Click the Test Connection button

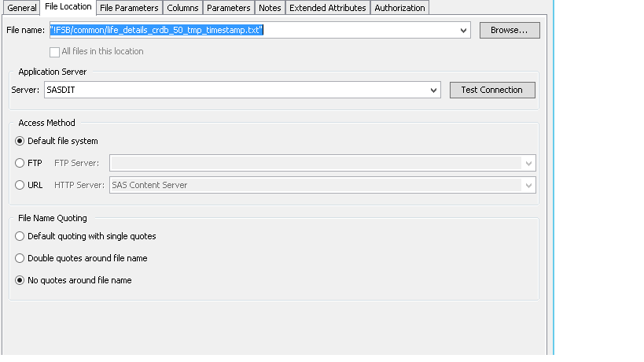click(x=491, y=90)
